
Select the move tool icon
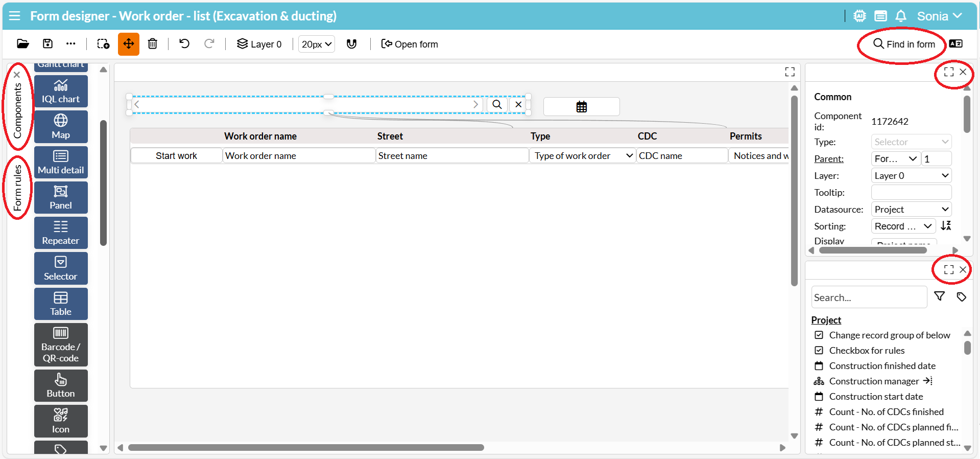click(x=128, y=44)
